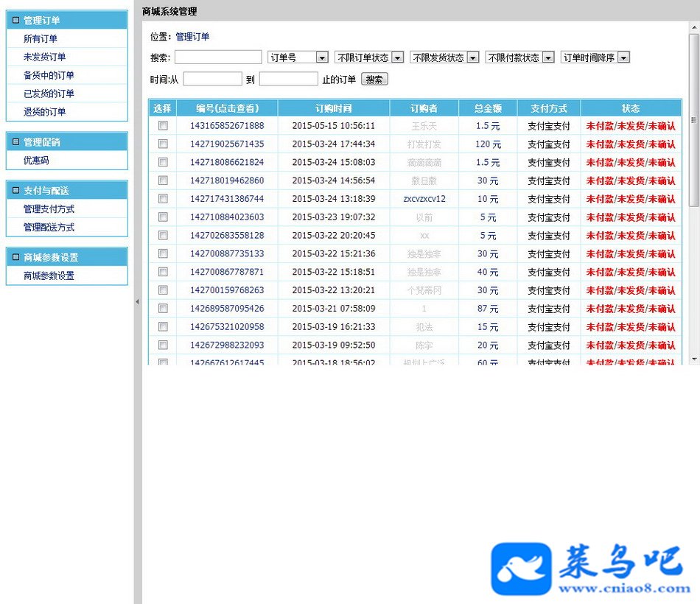The width and height of the screenshot is (700, 604).
Task: Open the 不限付款状态 dropdown
Action: (x=520, y=57)
